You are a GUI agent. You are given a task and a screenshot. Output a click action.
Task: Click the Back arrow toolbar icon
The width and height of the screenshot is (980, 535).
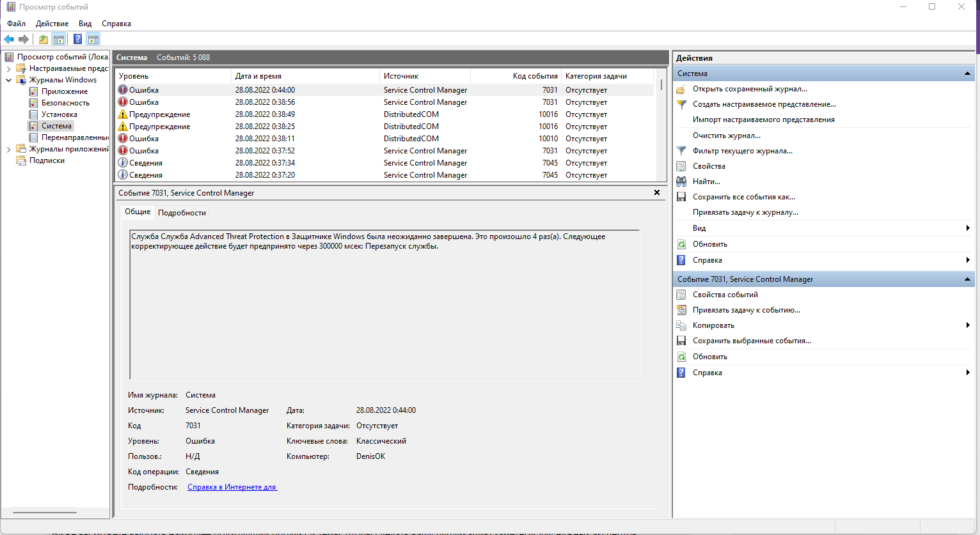[x=9, y=39]
